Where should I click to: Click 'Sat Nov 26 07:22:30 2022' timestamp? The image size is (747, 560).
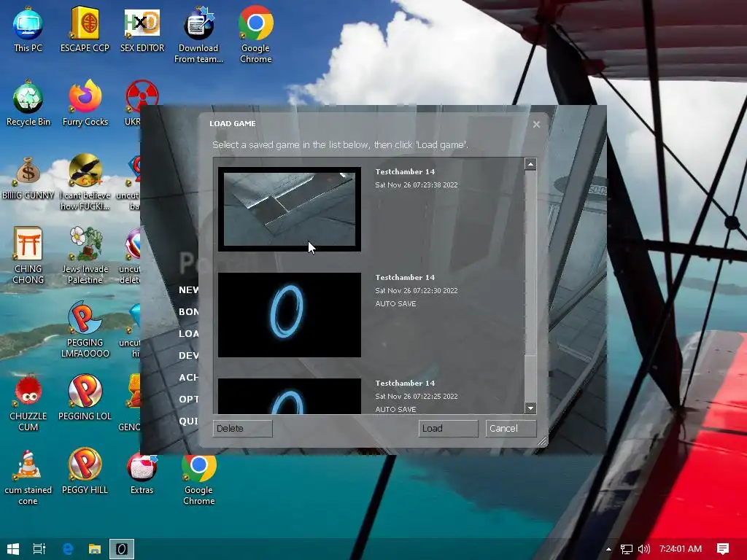tap(417, 290)
